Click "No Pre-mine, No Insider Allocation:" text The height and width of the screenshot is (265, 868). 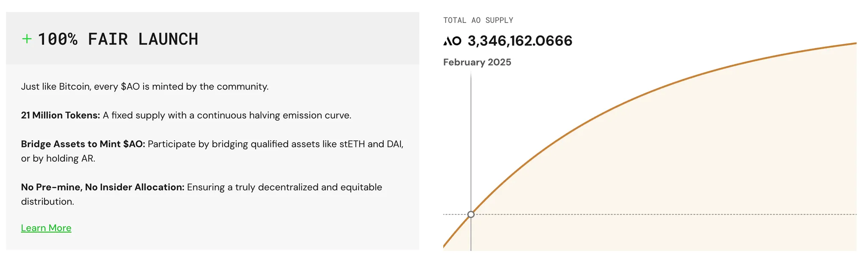click(x=103, y=187)
